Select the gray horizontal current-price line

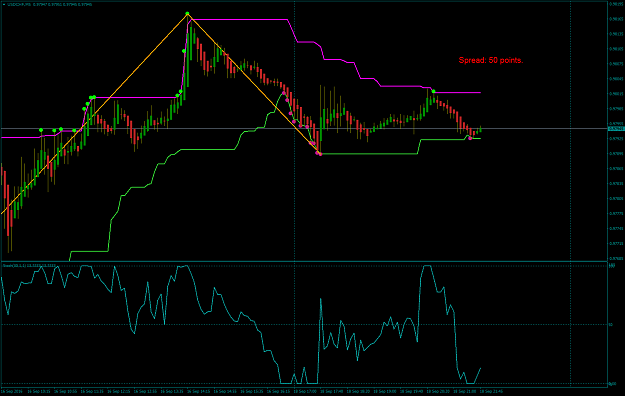point(304,128)
